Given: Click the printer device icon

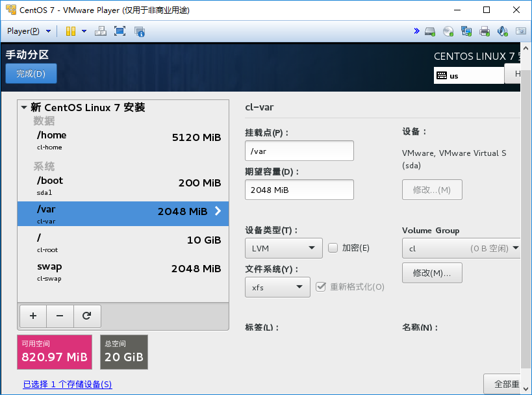Looking at the screenshot, I should click(x=485, y=32).
